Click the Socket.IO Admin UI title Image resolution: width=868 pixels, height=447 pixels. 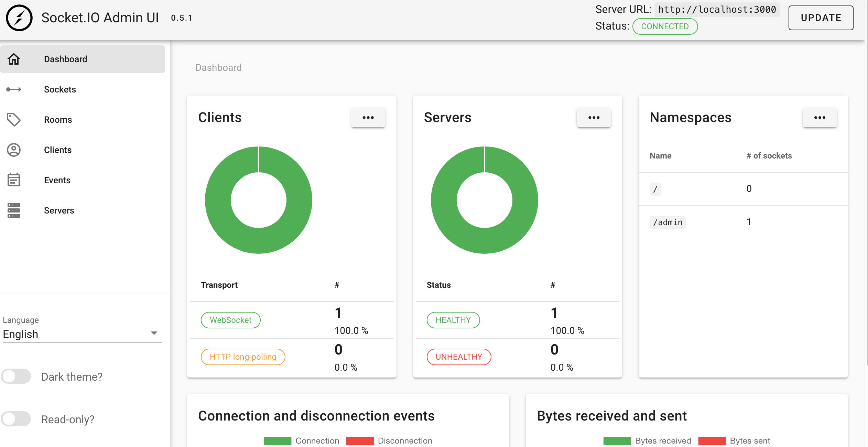click(x=100, y=18)
